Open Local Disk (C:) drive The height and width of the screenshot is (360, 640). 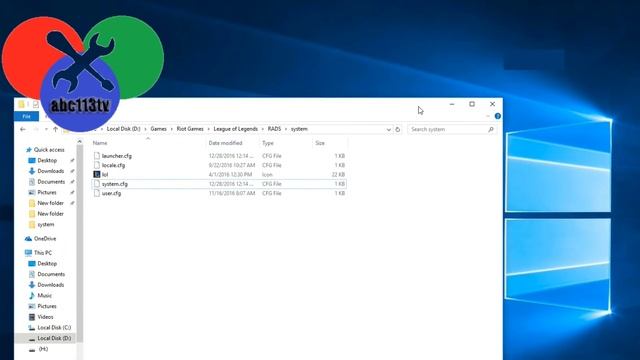tap(54, 328)
